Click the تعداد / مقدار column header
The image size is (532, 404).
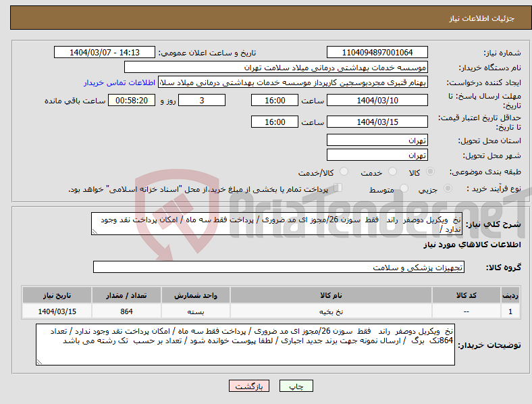(x=126, y=295)
